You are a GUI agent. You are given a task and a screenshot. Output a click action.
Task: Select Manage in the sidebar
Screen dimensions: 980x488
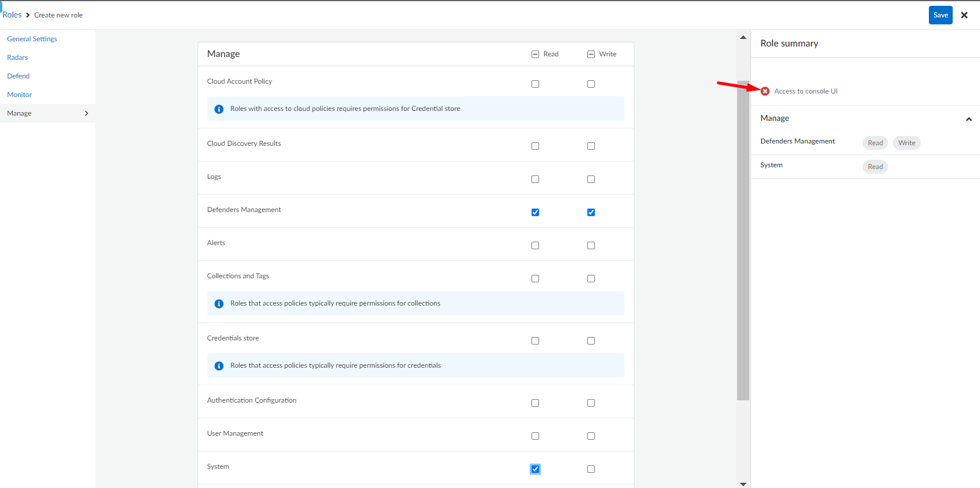pos(48,113)
